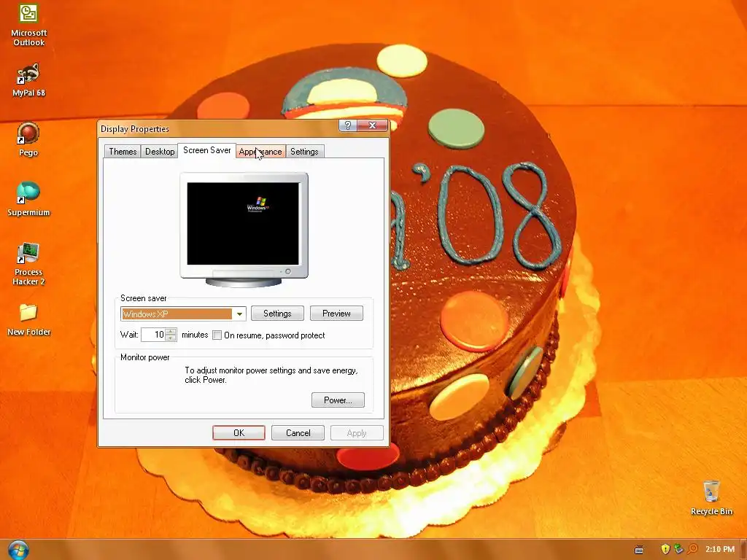Viewport: 747px width, 560px height.
Task: Confirm with the OK button
Action: 239,433
